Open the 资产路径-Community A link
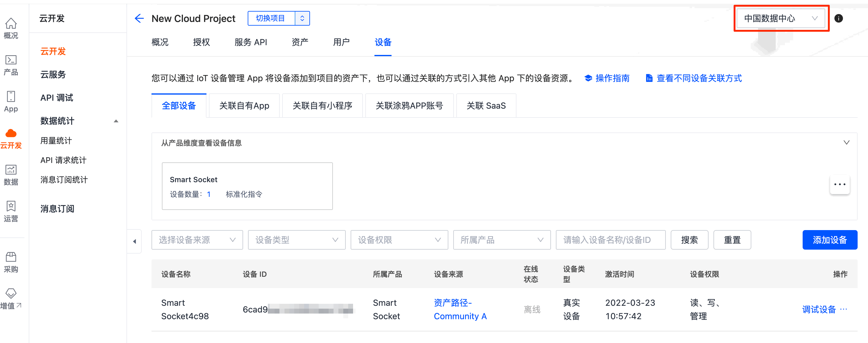This screenshot has width=868, height=343. tap(460, 309)
